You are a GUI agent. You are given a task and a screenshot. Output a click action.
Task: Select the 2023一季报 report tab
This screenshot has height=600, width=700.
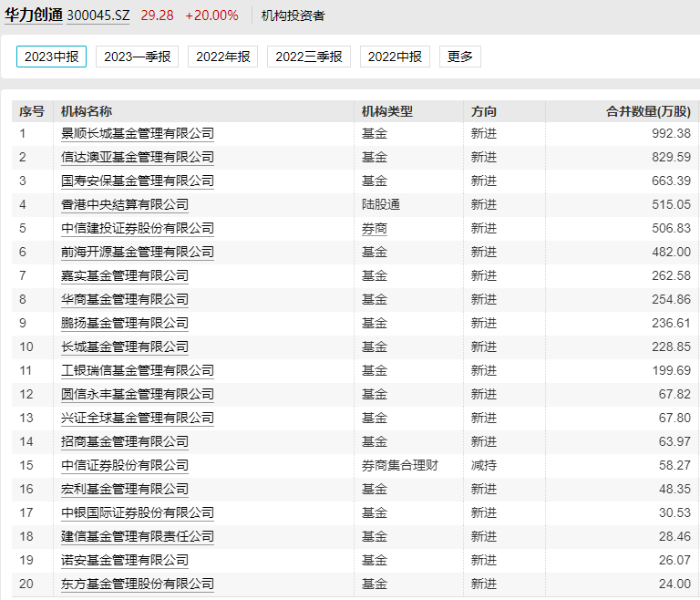137,57
